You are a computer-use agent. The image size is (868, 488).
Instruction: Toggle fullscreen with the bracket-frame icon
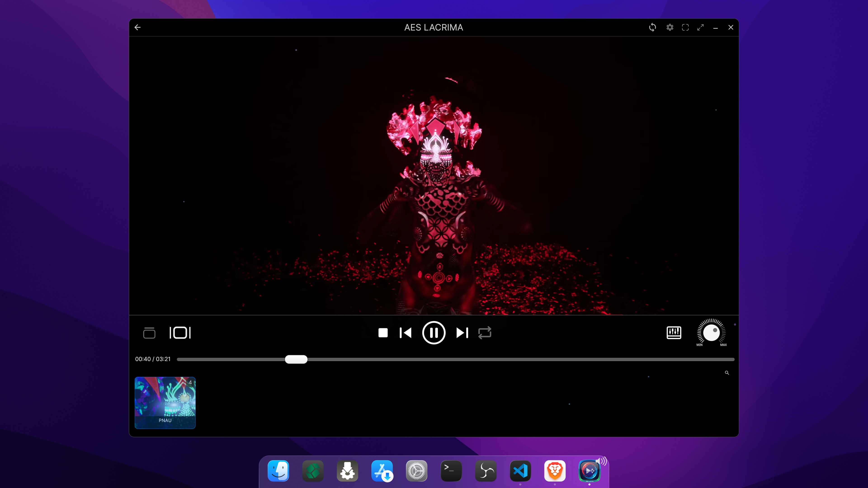click(685, 27)
